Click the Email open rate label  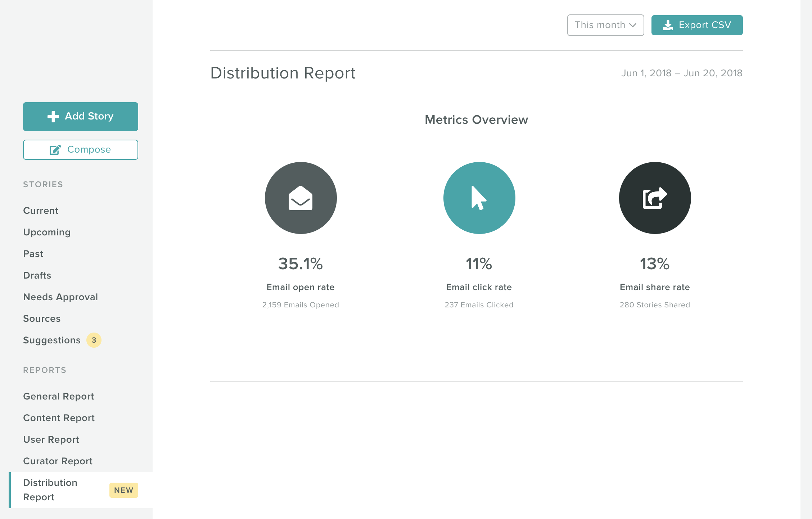point(301,287)
